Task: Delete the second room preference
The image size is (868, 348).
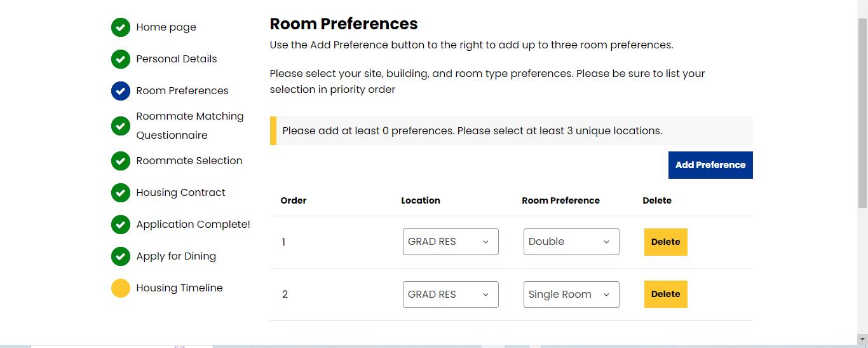Action: [665, 294]
